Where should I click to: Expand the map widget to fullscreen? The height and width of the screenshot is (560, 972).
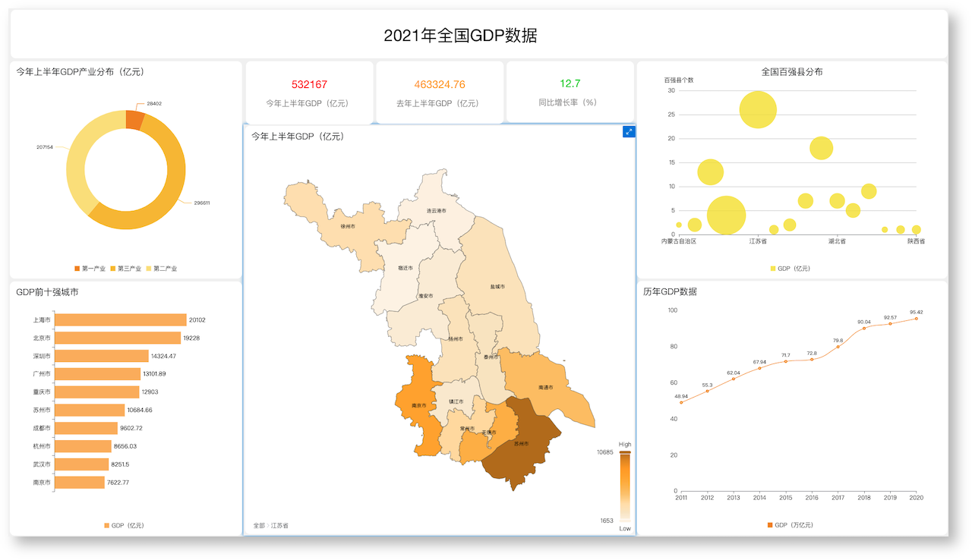tap(628, 132)
